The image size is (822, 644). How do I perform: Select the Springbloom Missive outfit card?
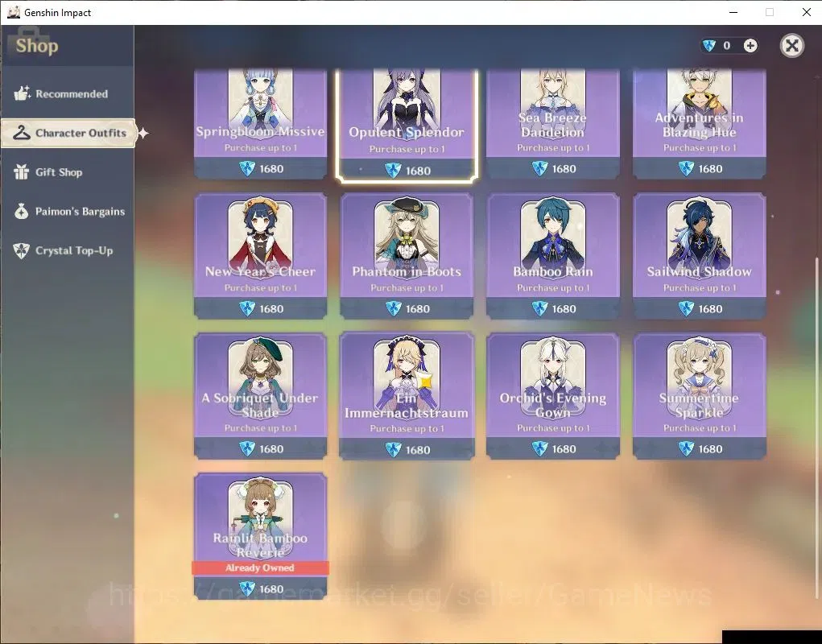tap(261, 124)
